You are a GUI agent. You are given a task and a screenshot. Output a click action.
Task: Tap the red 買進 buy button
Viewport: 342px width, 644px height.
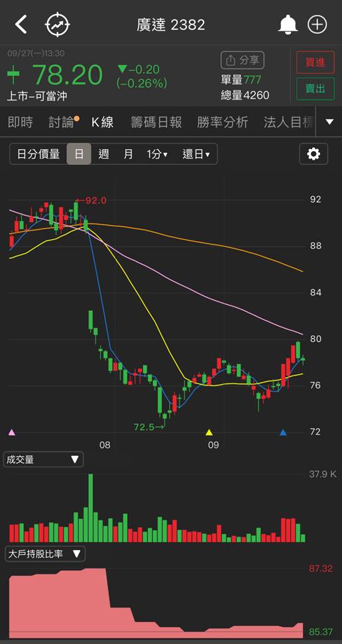coord(315,62)
